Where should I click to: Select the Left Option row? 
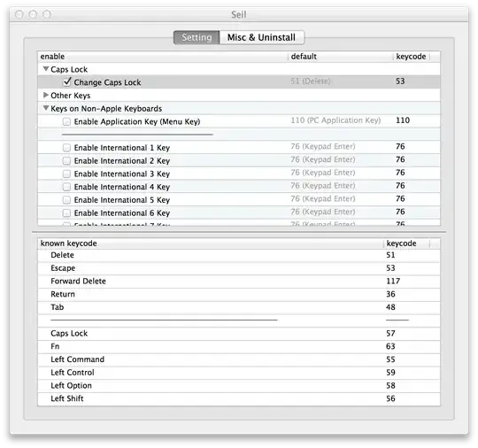click(x=239, y=386)
